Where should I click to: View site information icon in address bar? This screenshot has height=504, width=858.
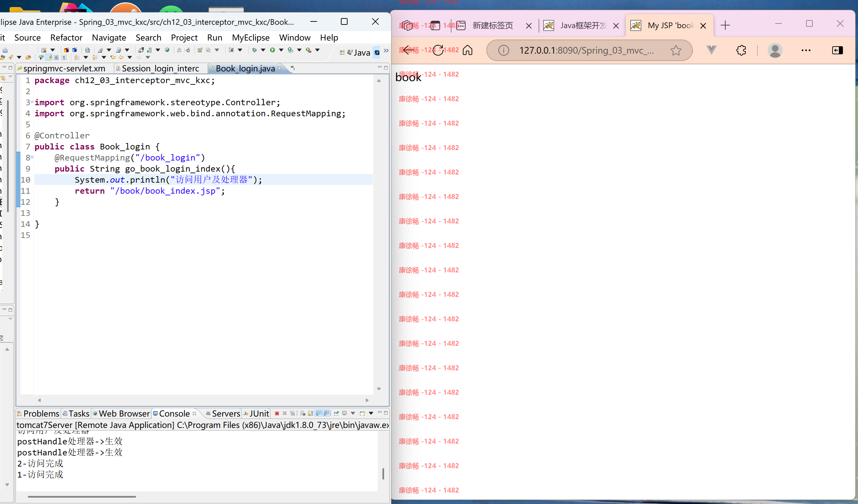coord(503,50)
